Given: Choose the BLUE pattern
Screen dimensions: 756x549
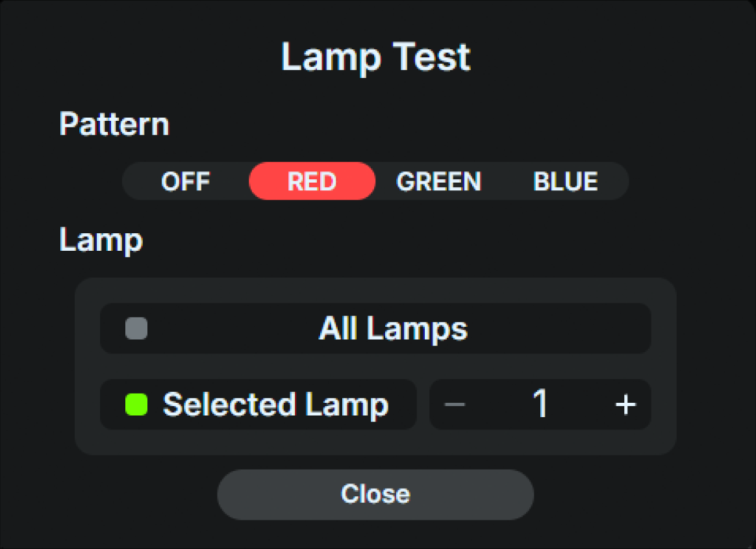Looking at the screenshot, I should [x=565, y=182].
